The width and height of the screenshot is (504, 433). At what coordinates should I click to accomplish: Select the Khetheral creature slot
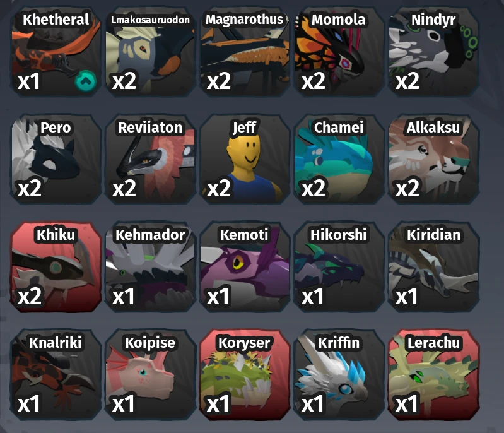56,52
